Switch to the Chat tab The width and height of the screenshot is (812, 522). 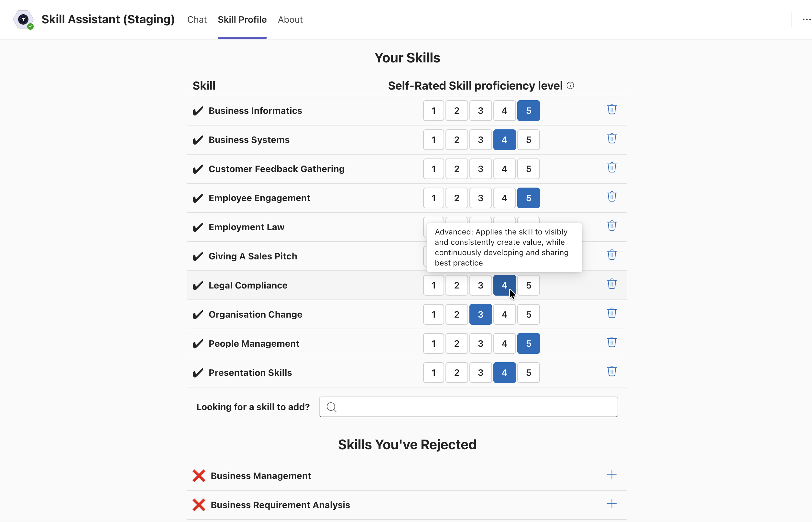(x=197, y=19)
